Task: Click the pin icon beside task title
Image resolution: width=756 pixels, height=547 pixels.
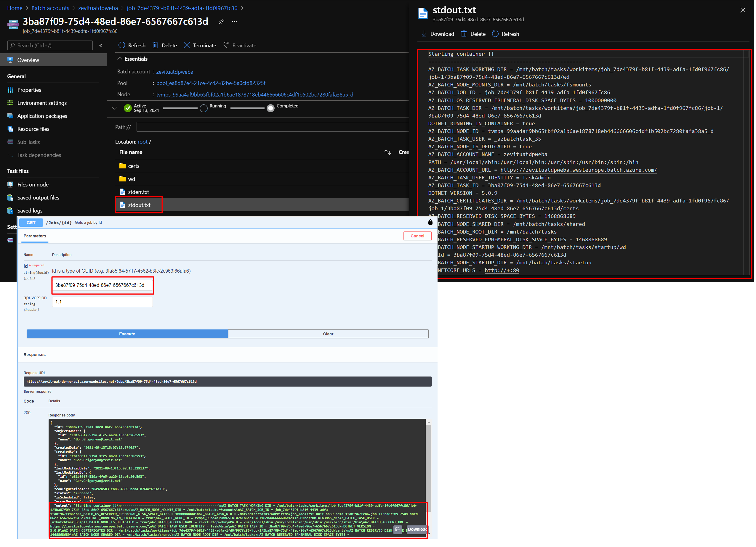Action: coord(221,22)
